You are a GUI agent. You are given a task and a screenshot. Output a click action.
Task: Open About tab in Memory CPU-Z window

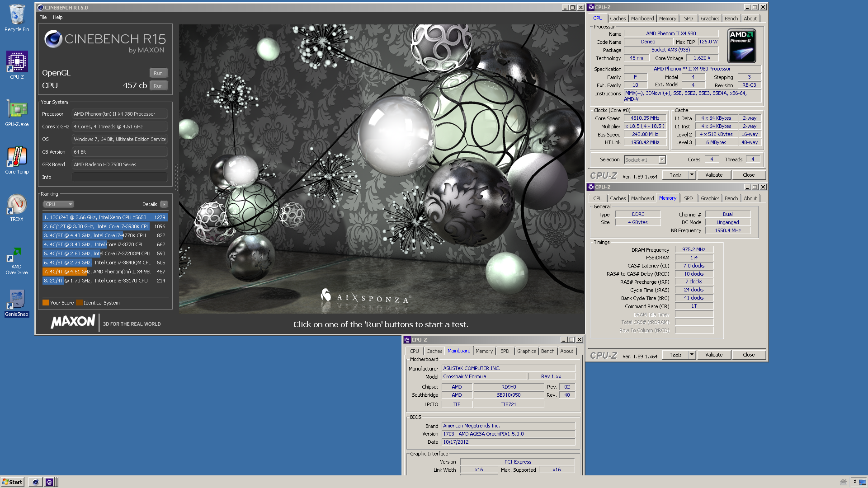pyautogui.click(x=750, y=198)
